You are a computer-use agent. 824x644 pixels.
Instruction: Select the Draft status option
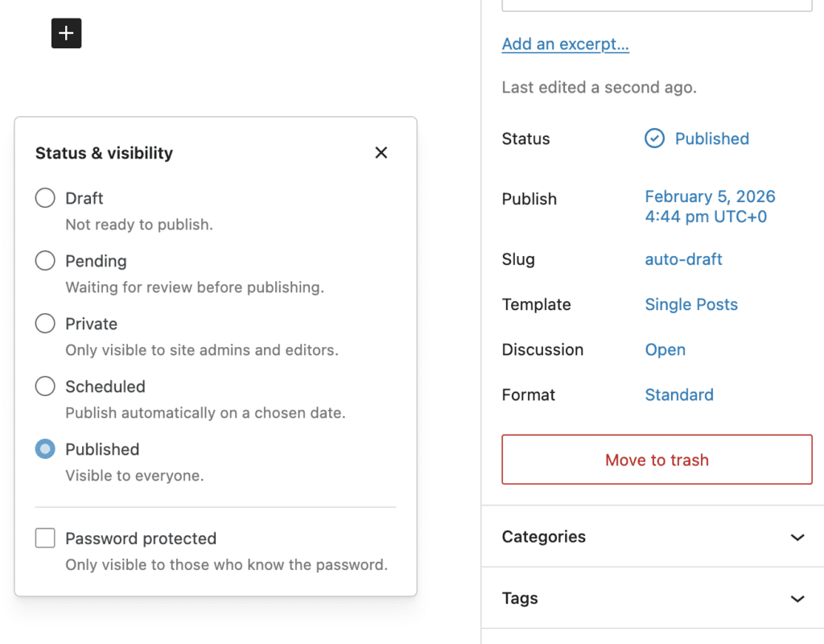click(45, 198)
